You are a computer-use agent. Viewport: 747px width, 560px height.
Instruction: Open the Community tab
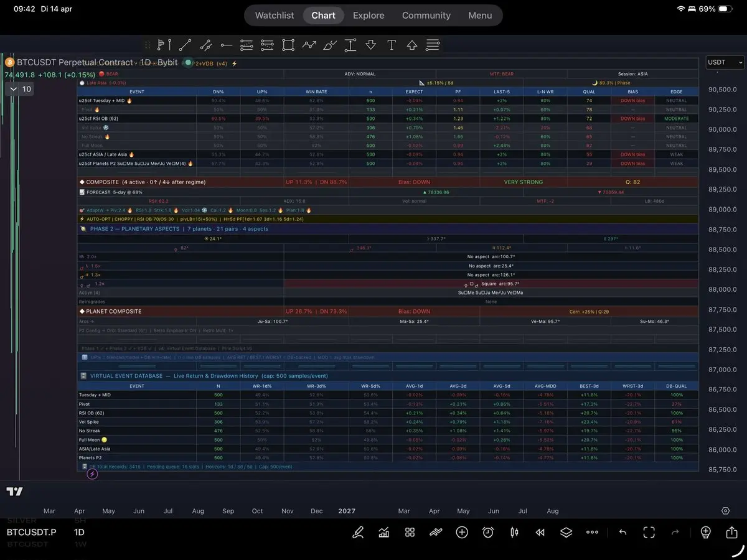426,16
